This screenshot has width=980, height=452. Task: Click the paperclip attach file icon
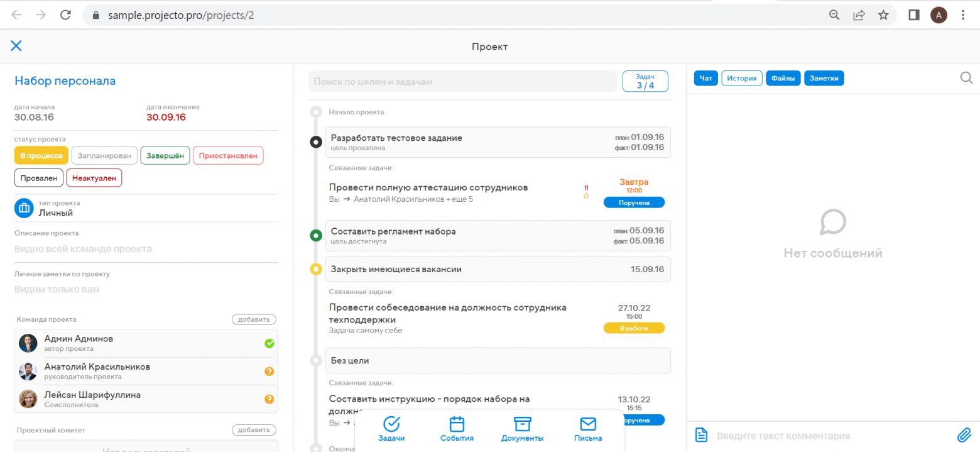(x=964, y=435)
